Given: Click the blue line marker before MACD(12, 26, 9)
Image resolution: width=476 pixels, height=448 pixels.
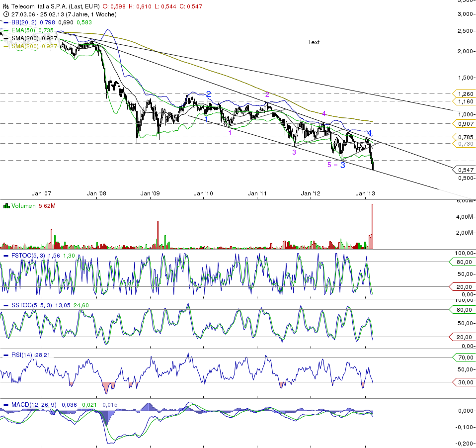Looking at the screenshot, I should 6,405.
